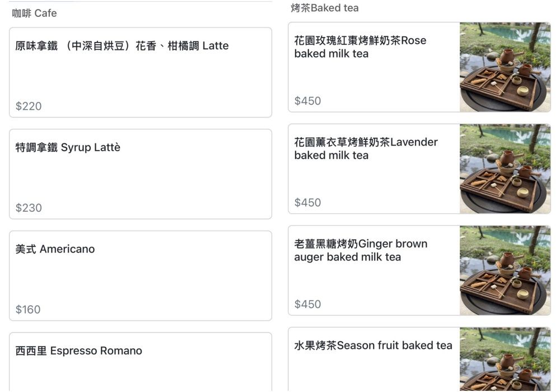This screenshot has height=392, width=560.
Task: Click the $450 price for Ginger milk
Action: pos(308,304)
